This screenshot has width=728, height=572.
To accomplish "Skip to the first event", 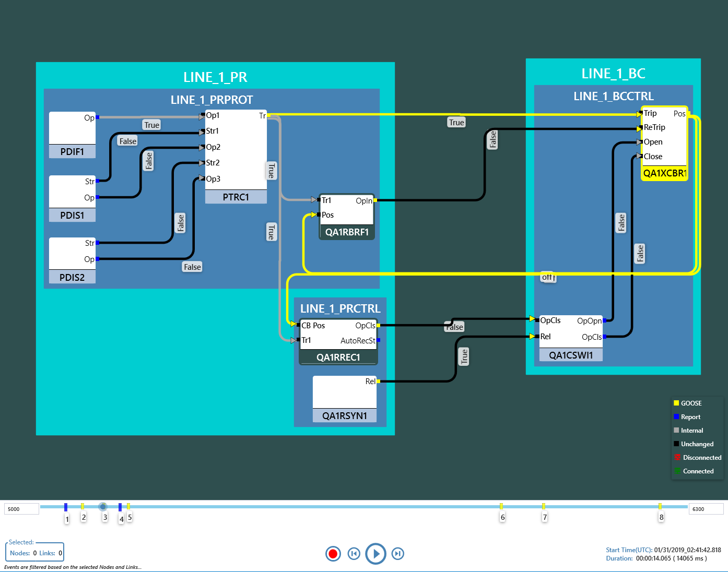I will tap(354, 554).
